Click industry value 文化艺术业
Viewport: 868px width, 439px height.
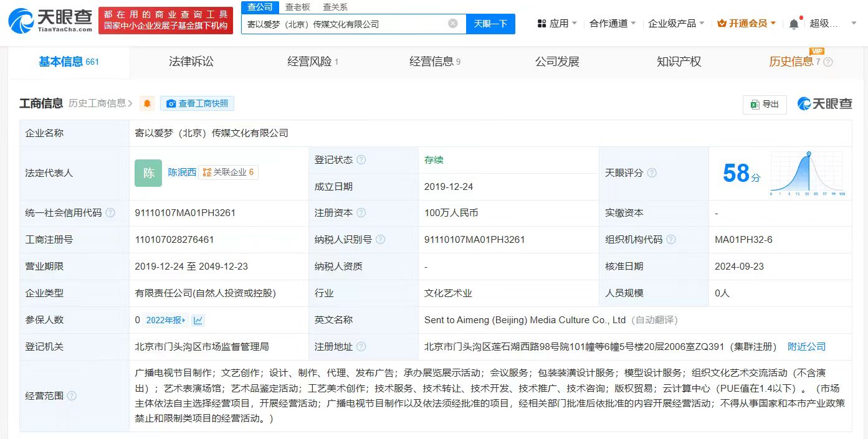click(x=448, y=293)
